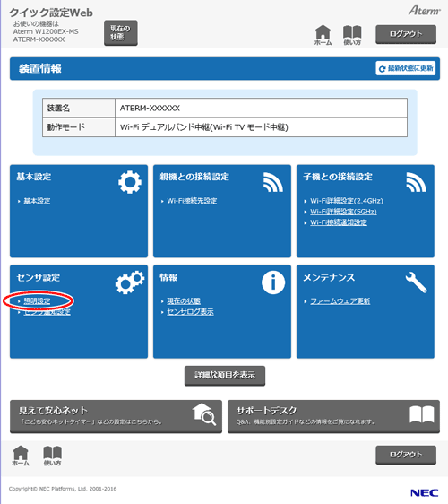Click the クイック設定Web title
The image size is (448, 504).
[x=51, y=13]
